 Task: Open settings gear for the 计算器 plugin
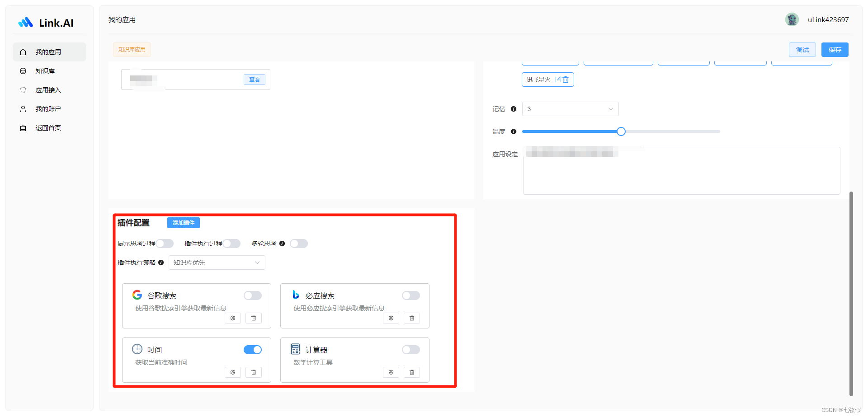pos(391,372)
